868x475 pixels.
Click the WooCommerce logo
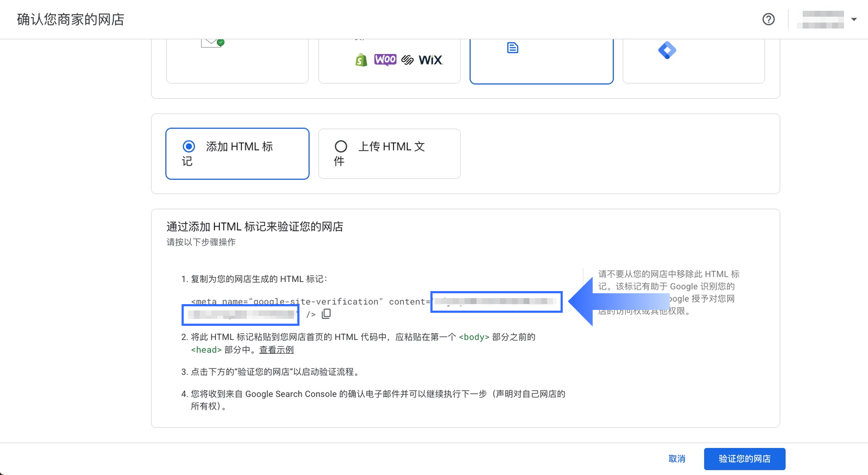[385, 59]
